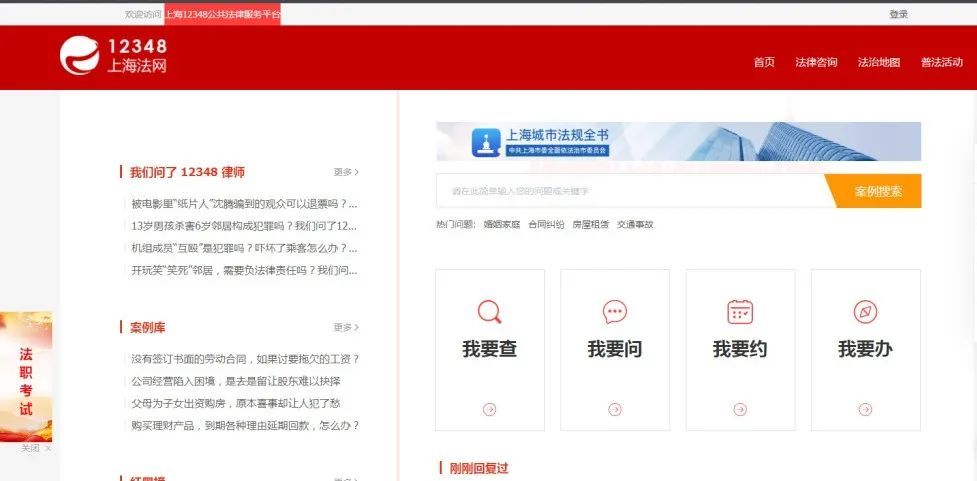This screenshot has height=481, width=977.
Task: Select hot topic 合同纠纷
Action: [546, 224]
